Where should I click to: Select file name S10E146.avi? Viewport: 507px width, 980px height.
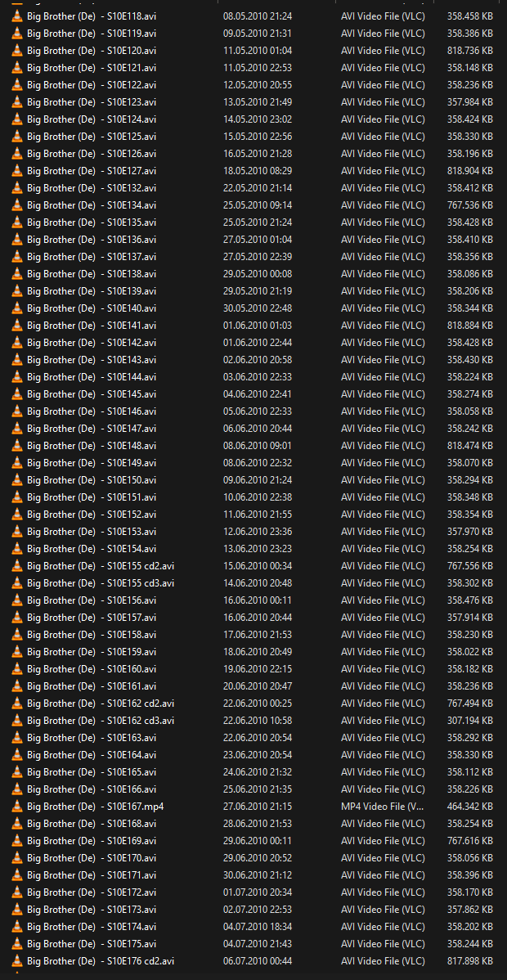pos(92,411)
